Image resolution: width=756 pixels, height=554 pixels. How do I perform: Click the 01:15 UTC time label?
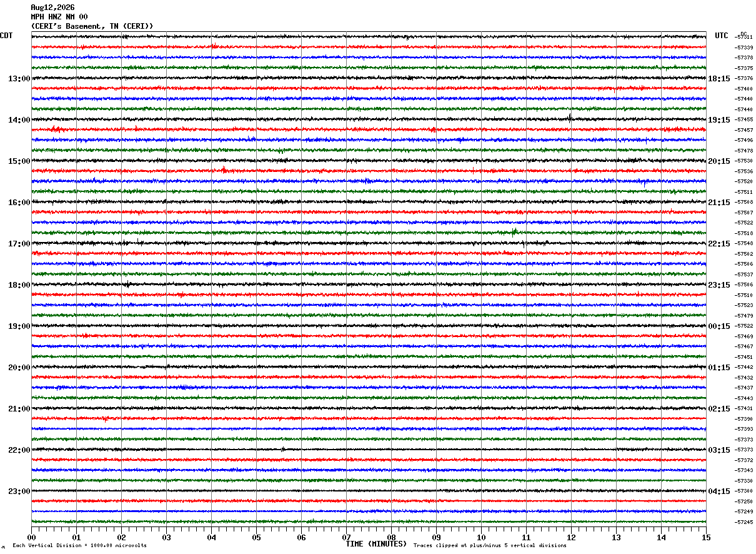tap(719, 367)
